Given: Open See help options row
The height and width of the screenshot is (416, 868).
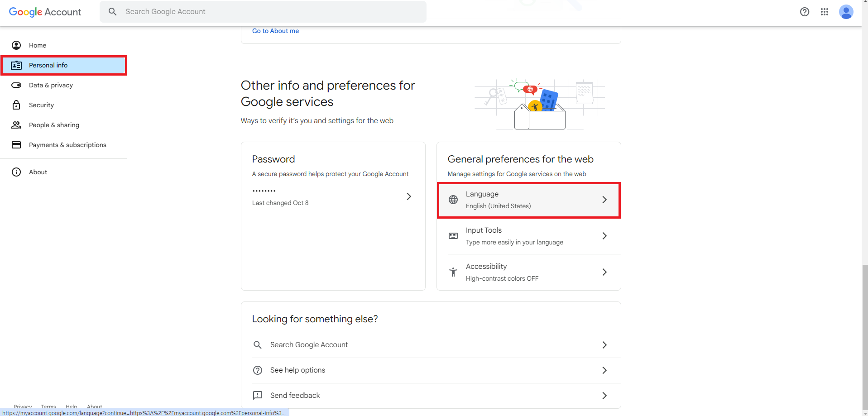Looking at the screenshot, I should [x=431, y=370].
